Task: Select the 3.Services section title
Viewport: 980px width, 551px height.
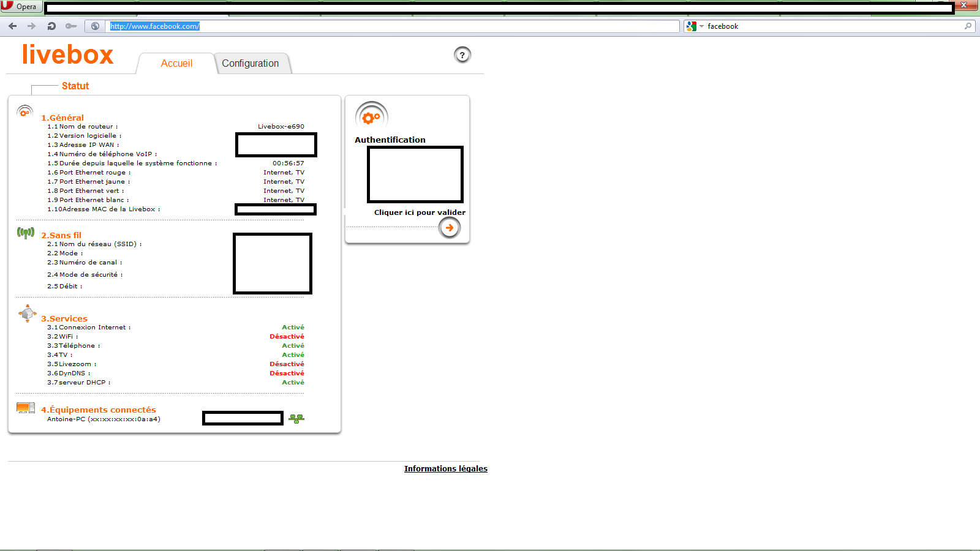Action: point(64,319)
